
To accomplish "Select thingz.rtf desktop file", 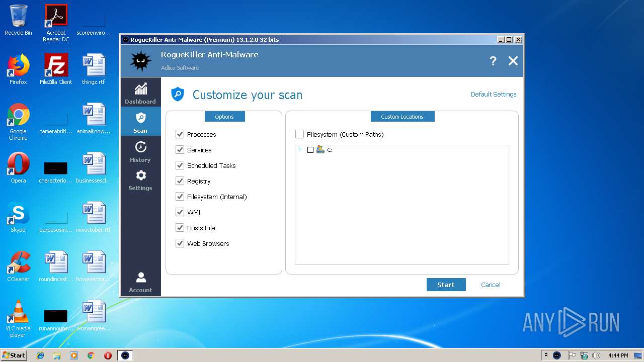I will [94, 69].
